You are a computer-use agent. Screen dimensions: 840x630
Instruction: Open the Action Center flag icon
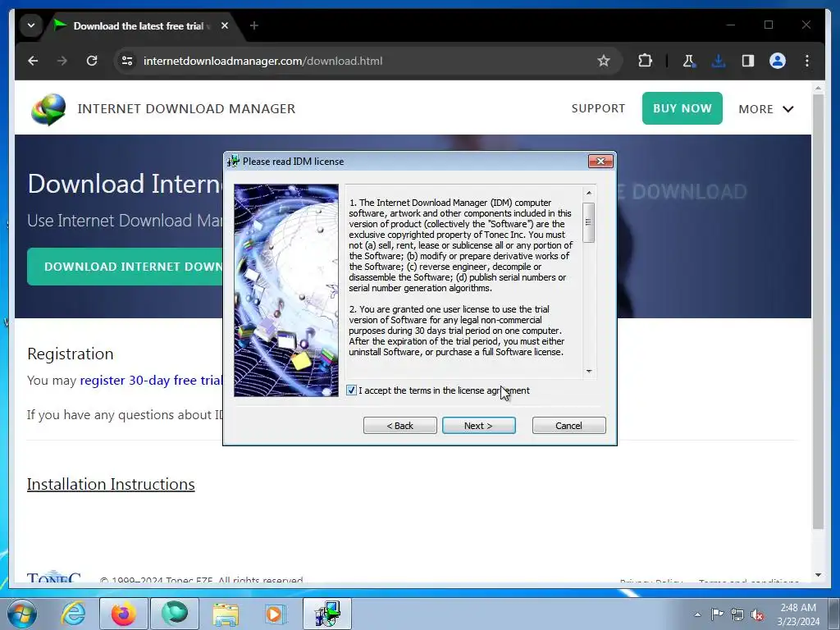pyautogui.click(x=717, y=614)
